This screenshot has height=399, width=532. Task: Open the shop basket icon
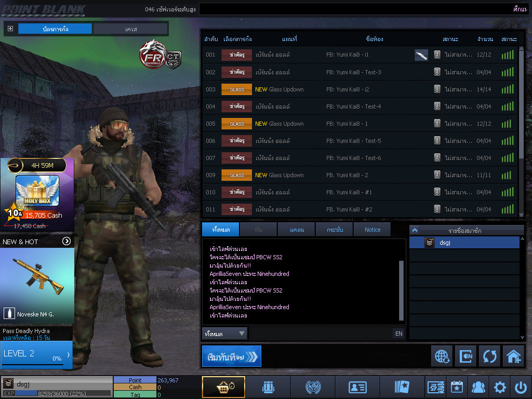click(x=223, y=387)
